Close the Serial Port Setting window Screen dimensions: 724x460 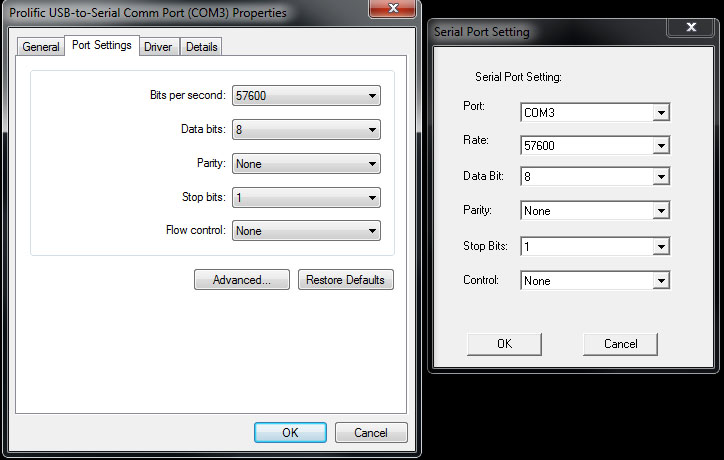pyautogui.click(x=691, y=27)
